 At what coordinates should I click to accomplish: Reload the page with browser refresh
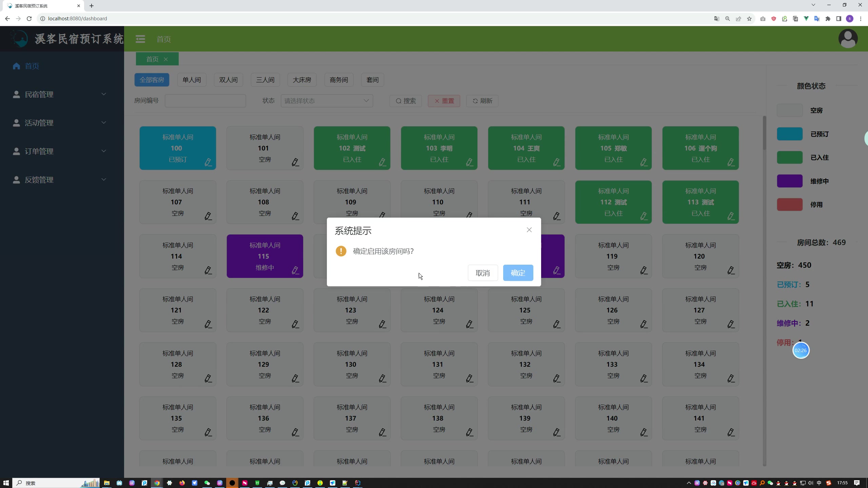pos(29,19)
